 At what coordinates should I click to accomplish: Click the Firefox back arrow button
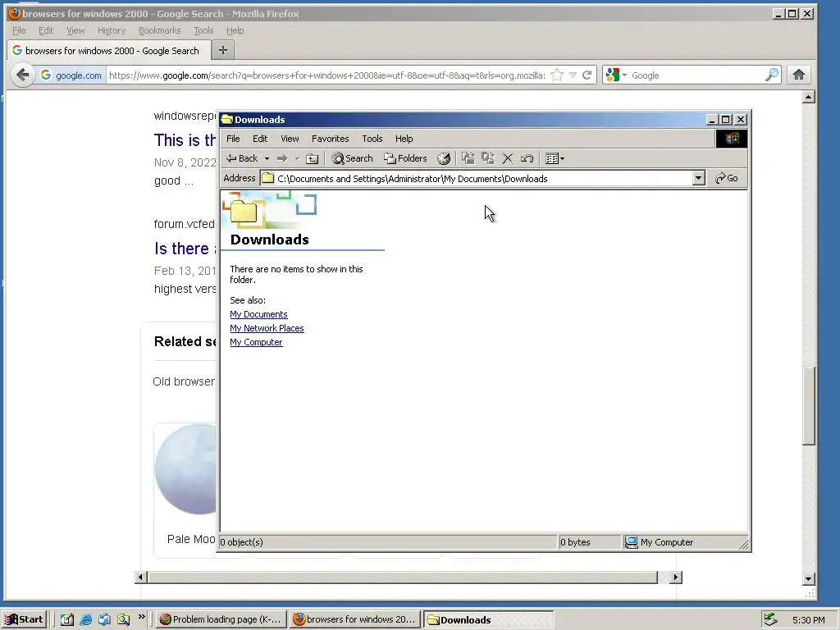click(x=22, y=75)
